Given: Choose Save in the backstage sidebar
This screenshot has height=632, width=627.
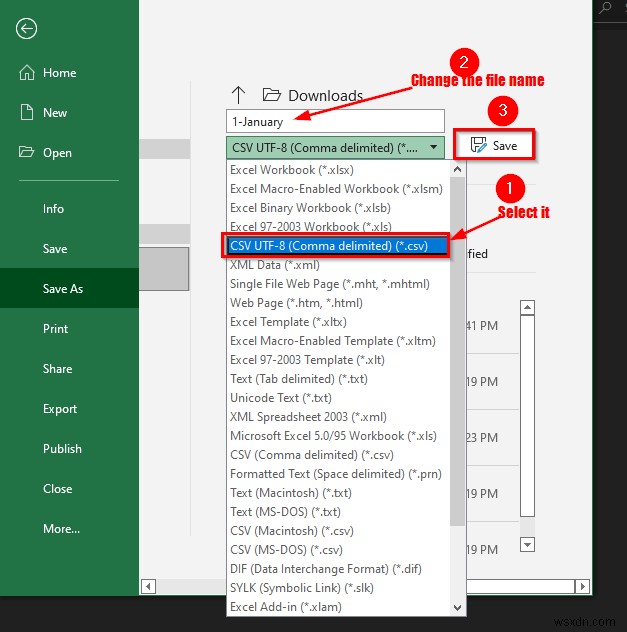Looking at the screenshot, I should click(x=55, y=249).
